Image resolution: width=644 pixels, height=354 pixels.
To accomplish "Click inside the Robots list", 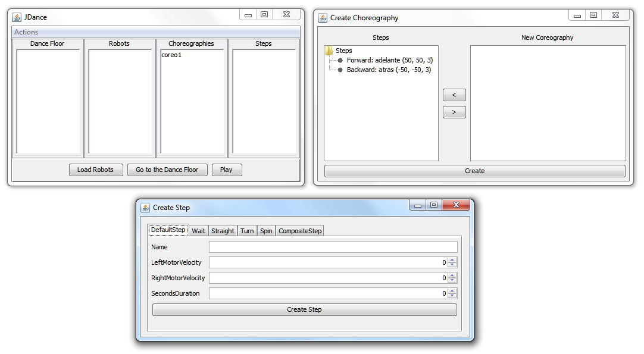I will [x=120, y=101].
